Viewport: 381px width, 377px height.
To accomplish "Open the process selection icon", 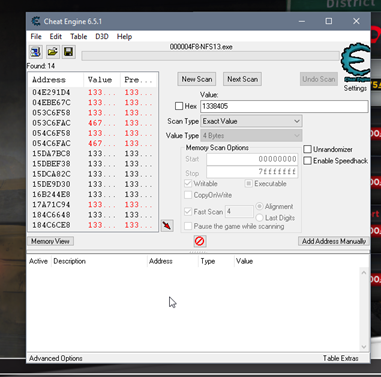I will [x=36, y=52].
